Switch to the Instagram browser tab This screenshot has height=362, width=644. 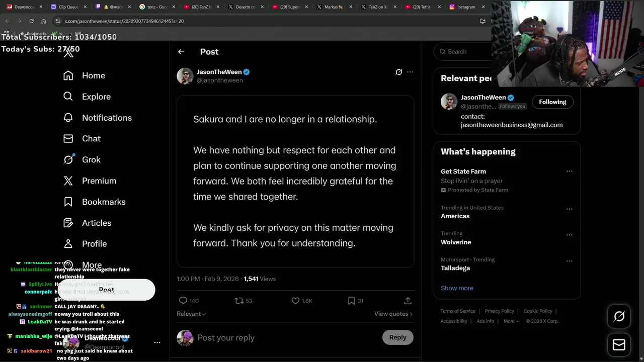(x=465, y=7)
